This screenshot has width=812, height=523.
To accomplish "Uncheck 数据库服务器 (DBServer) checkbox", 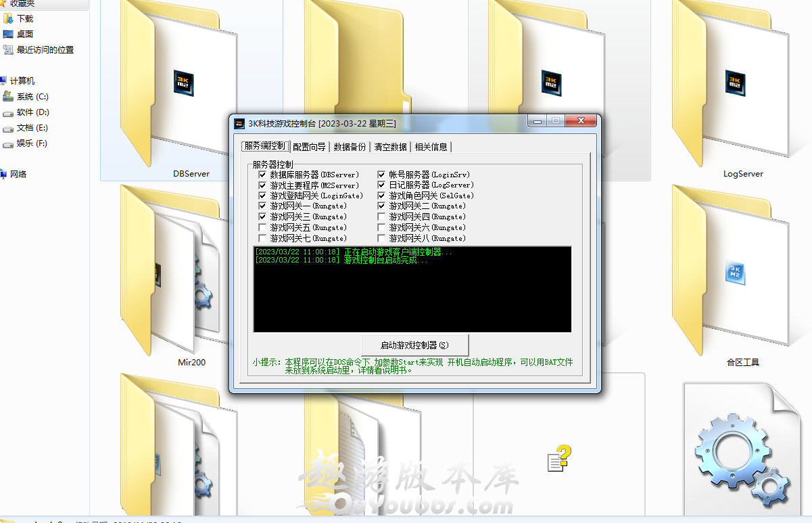I will tap(263, 175).
